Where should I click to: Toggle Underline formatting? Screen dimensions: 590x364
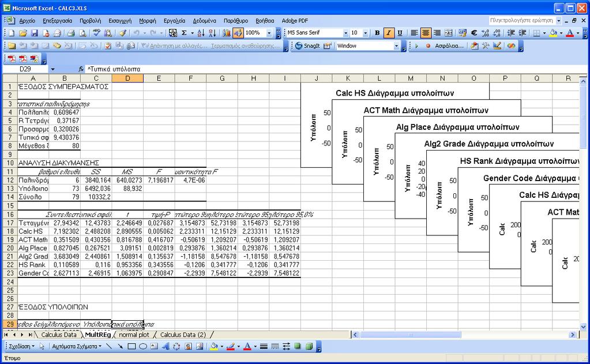point(400,33)
